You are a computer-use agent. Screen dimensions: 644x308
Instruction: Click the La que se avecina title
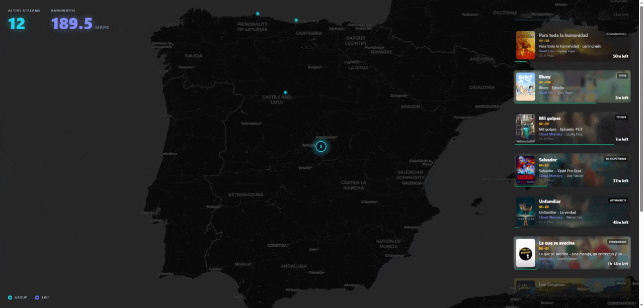pyautogui.click(x=556, y=243)
